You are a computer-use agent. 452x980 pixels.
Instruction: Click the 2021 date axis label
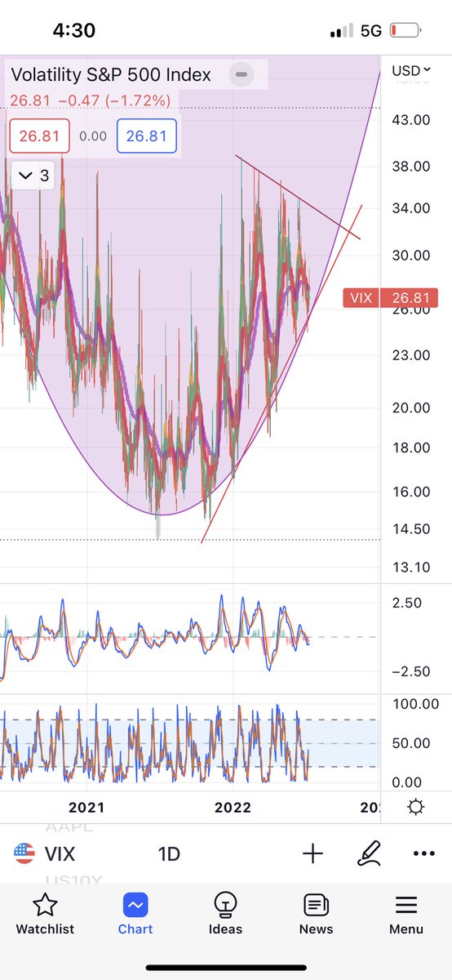86,807
